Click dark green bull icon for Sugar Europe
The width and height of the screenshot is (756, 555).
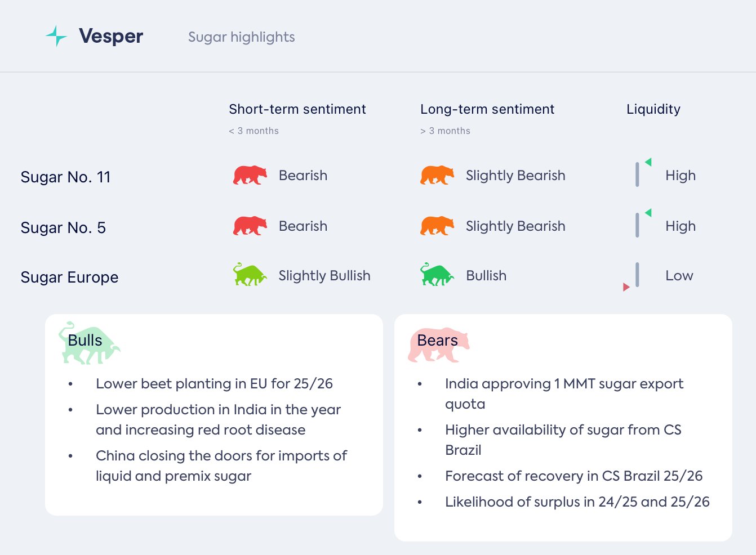437,275
